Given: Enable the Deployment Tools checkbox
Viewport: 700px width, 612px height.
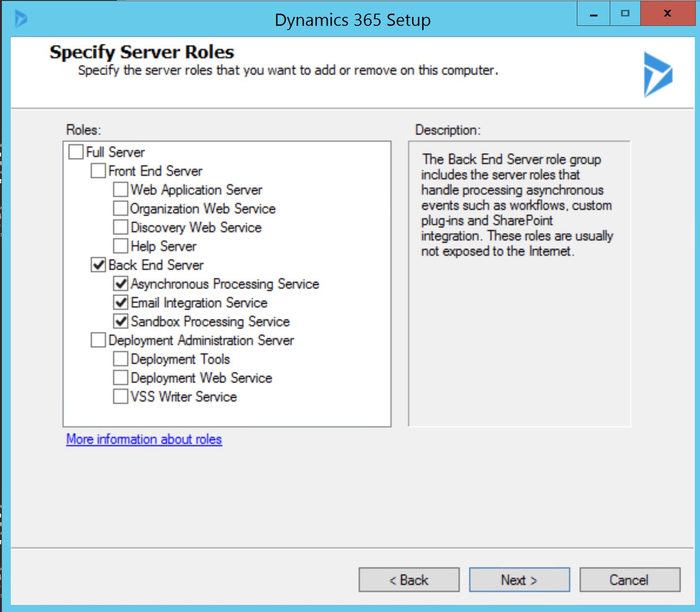Looking at the screenshot, I should click(121, 359).
